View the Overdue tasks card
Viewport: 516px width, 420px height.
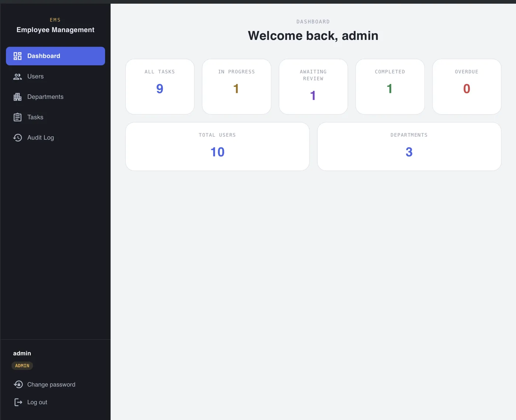pyautogui.click(x=467, y=87)
